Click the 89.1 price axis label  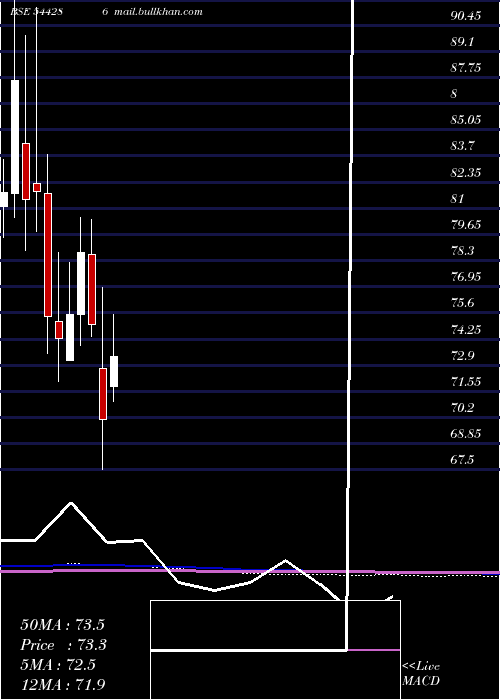[x=462, y=42]
